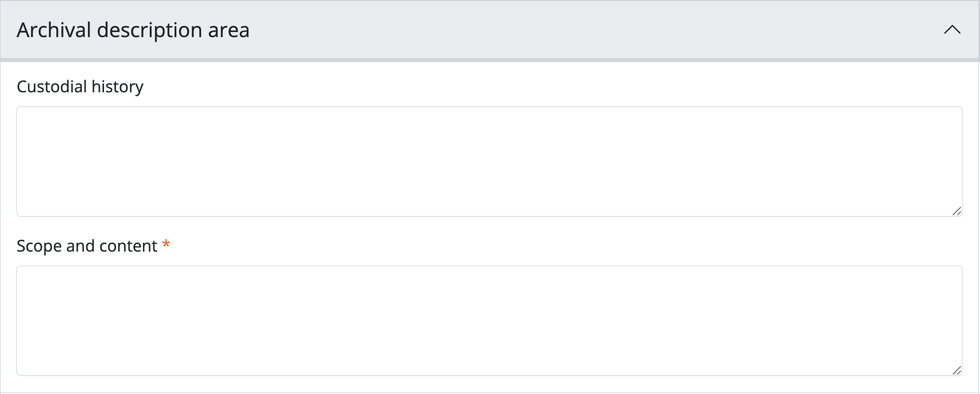Click the word "Archival" in the header

tap(54, 30)
